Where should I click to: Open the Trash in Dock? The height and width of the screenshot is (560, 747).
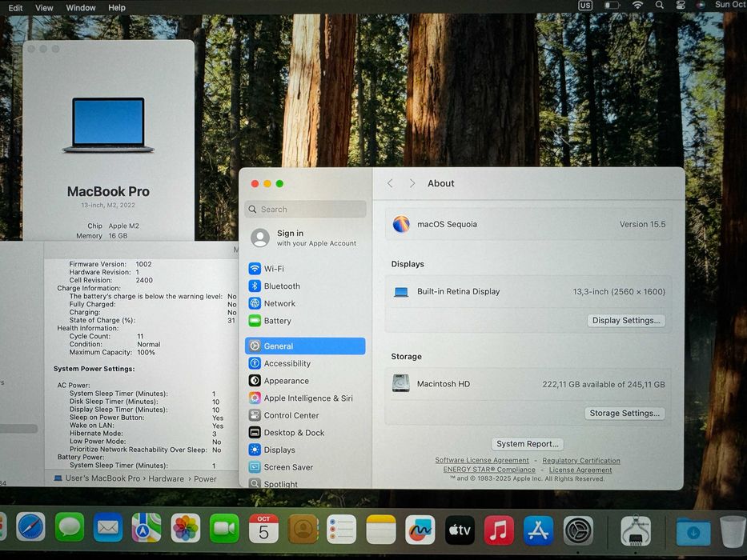733,531
